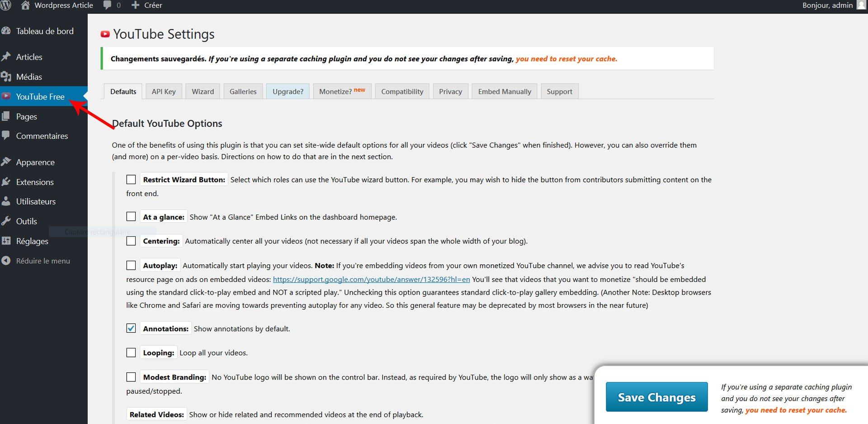Screen dimensions: 868x424
Task: Click the Outils wrench icon
Action: [x=6, y=221]
